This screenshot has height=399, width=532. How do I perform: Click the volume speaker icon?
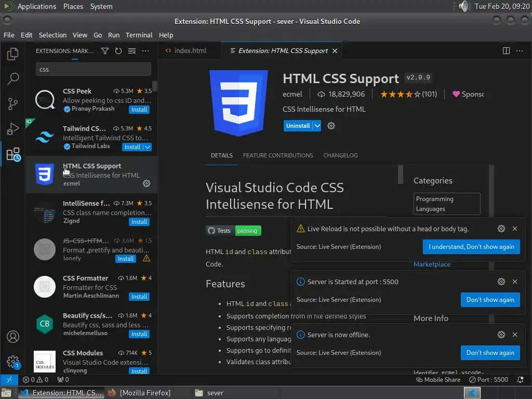pyautogui.click(x=463, y=6)
